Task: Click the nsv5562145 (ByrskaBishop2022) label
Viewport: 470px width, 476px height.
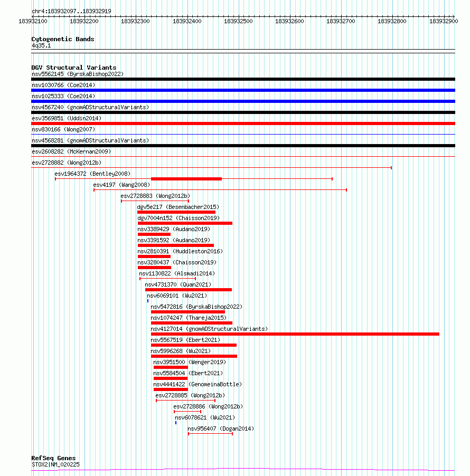Action: point(78,74)
